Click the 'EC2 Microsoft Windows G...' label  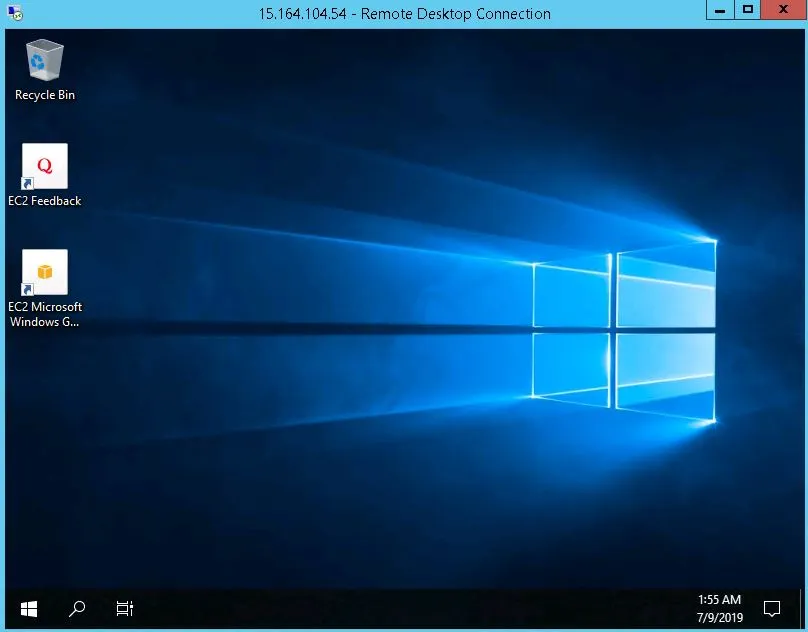[x=45, y=314]
